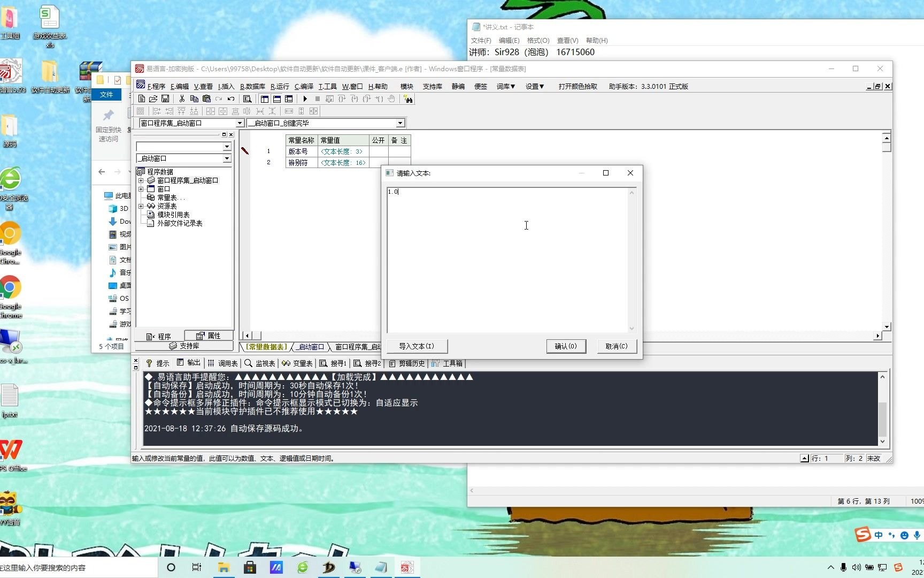
Task: Open the 窗口程序集_启动窗口 dropdown
Action: [x=240, y=123]
